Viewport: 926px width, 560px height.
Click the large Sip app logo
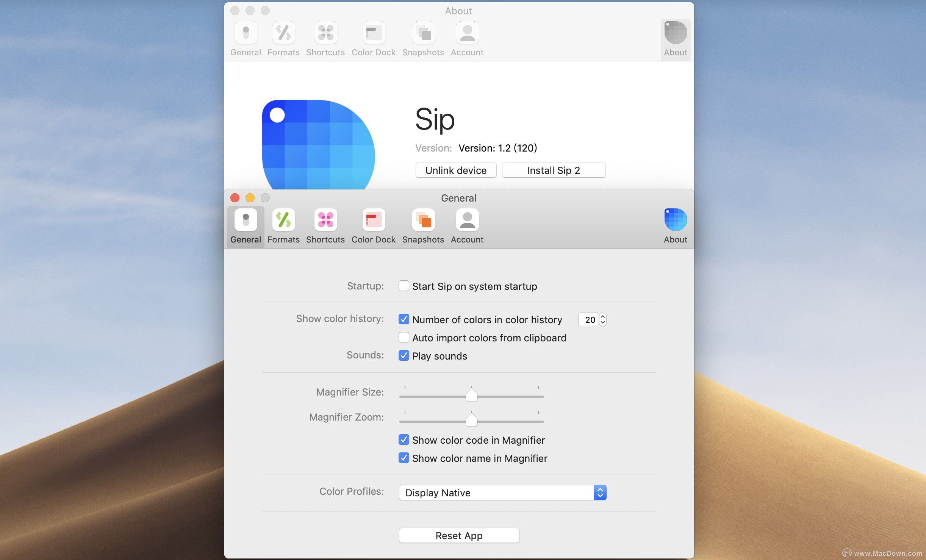coord(318,144)
